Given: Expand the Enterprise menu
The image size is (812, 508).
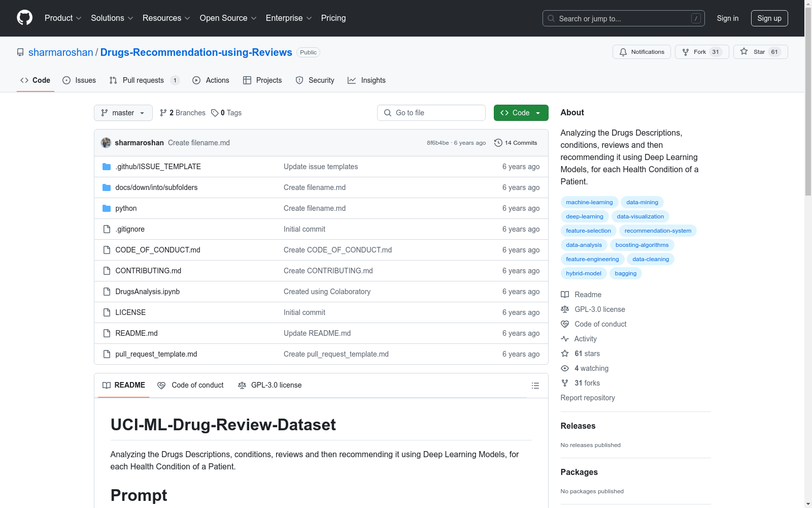Looking at the screenshot, I should [289, 18].
